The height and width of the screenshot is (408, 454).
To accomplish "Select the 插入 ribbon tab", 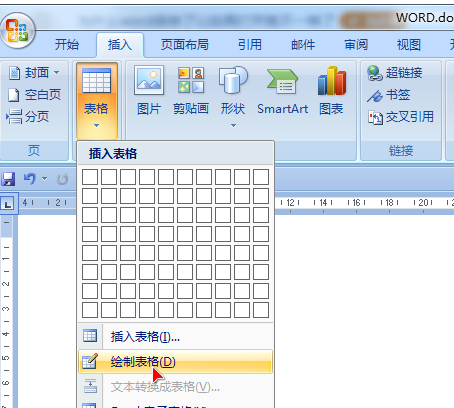I will pyautogui.click(x=120, y=45).
